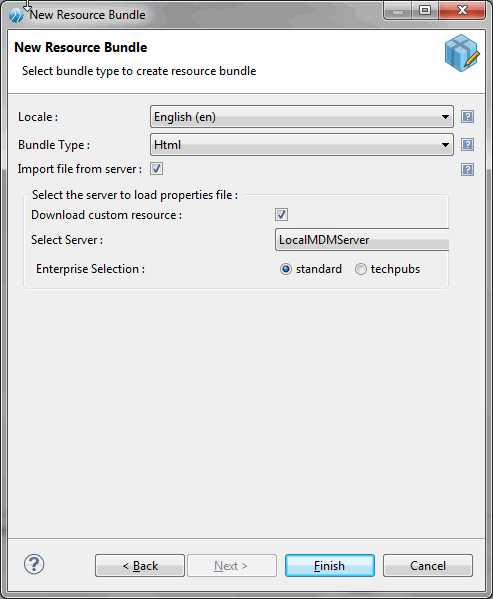
Task: Cancel the New Resource Bundle wizard
Action: (x=428, y=565)
